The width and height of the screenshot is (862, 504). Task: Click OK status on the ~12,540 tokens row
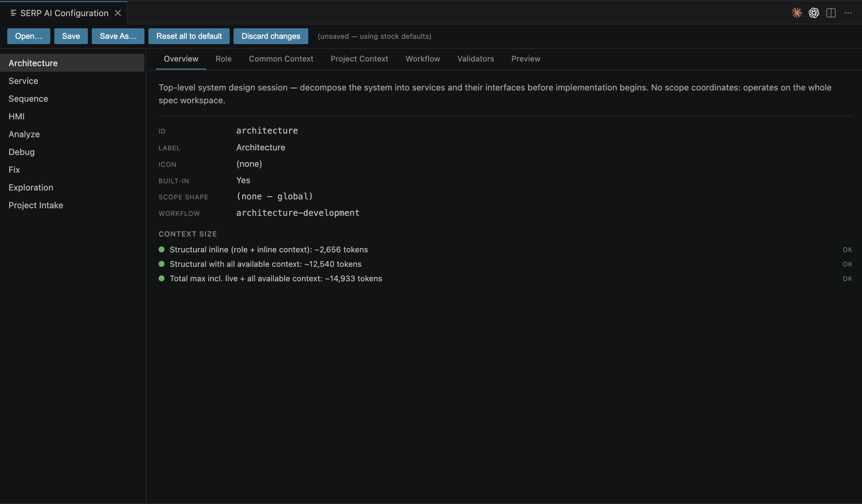click(x=847, y=264)
